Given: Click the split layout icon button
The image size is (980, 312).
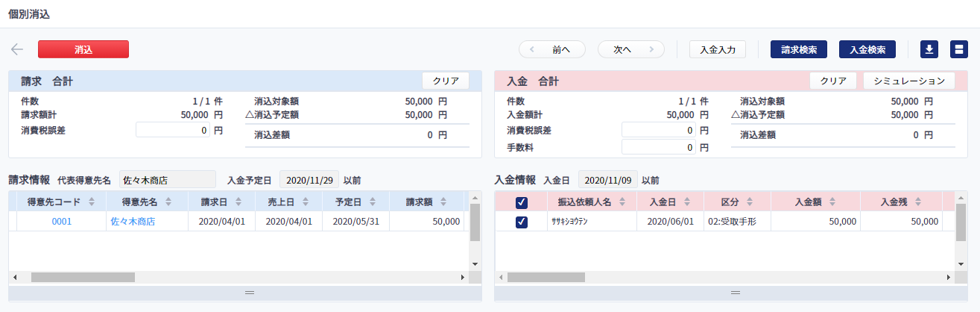Looking at the screenshot, I should (x=960, y=50).
